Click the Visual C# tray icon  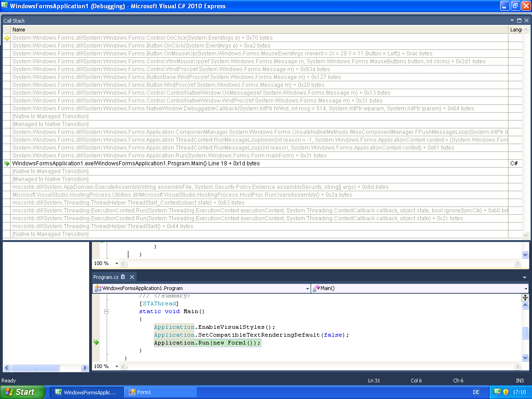497,392
